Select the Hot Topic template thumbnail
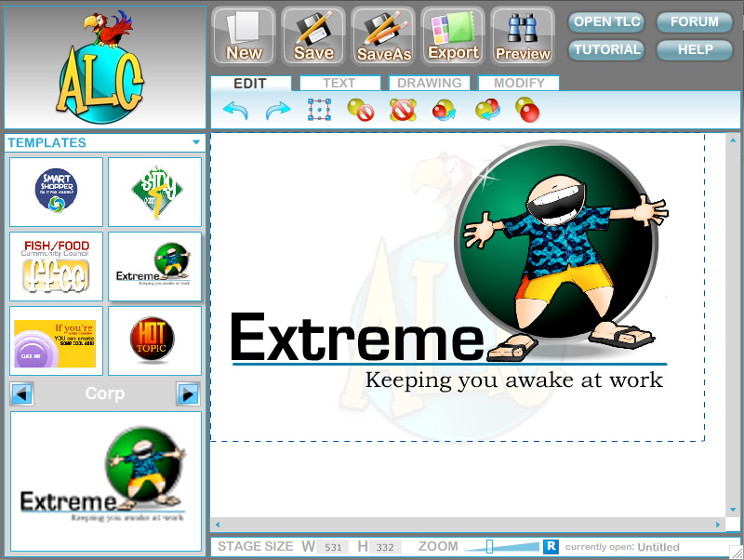744x560 pixels. [154, 340]
